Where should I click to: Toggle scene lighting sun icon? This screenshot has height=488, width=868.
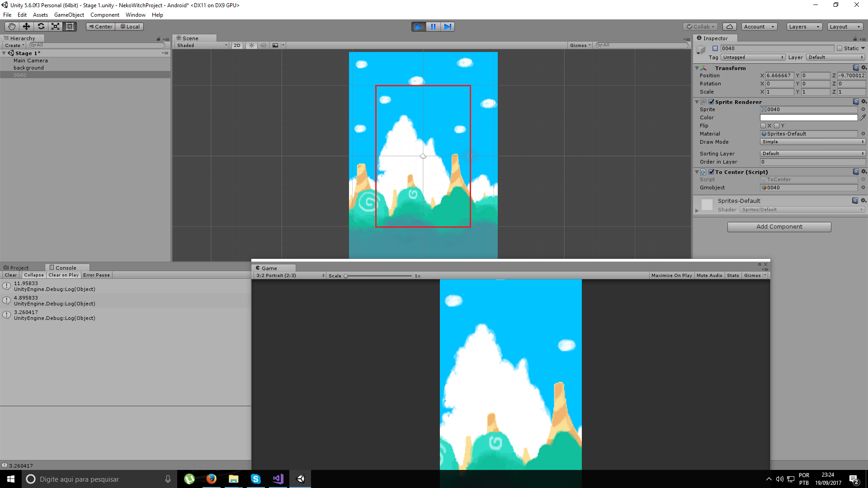click(252, 45)
